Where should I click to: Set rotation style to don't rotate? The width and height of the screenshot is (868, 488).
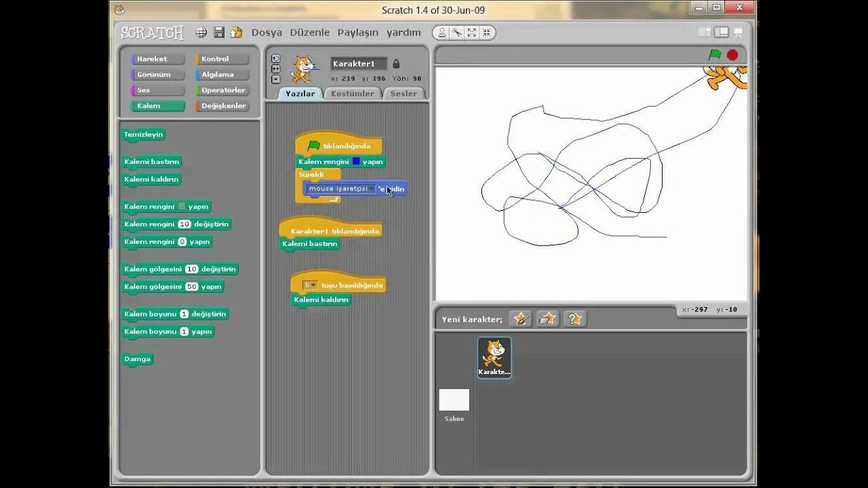275,79
